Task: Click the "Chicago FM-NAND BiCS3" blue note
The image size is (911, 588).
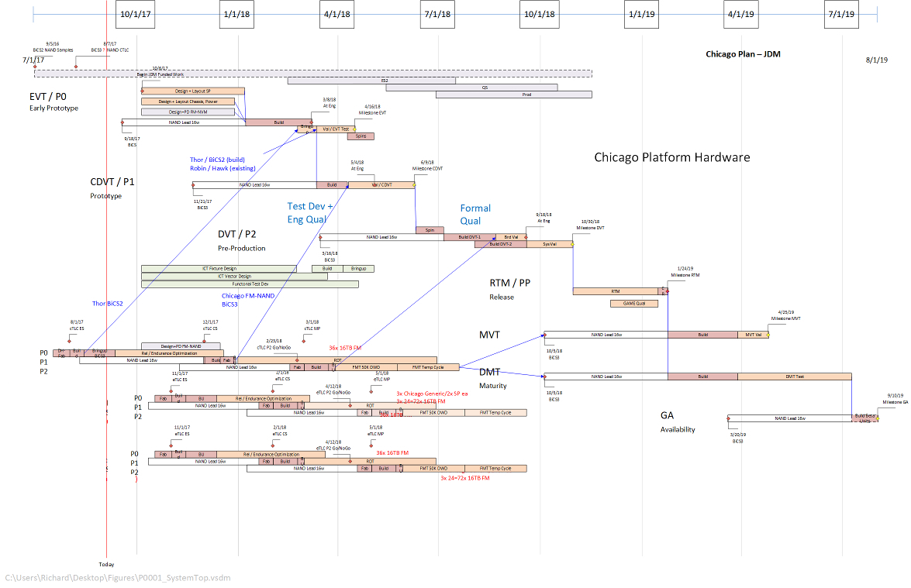Action: point(248,300)
